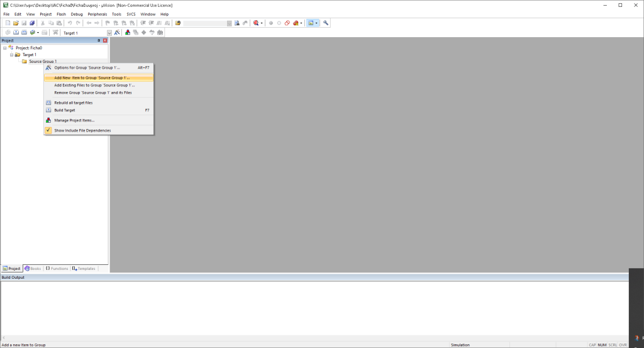This screenshot has width=644, height=348.
Task: Toggle the window layout button in toolbar
Action: click(x=311, y=23)
